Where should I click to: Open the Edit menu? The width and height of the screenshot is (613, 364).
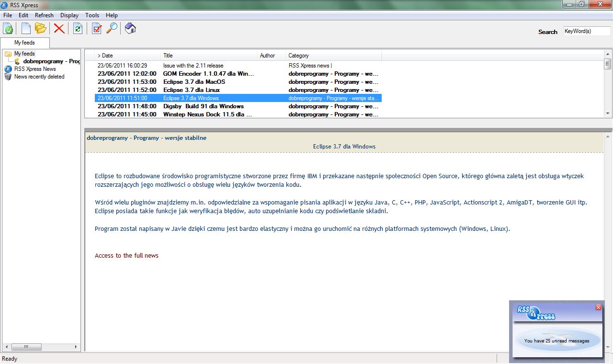23,15
